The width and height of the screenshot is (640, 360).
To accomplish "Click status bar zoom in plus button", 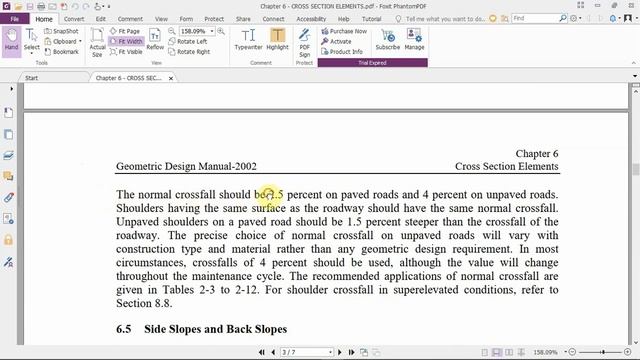I will 628,352.
